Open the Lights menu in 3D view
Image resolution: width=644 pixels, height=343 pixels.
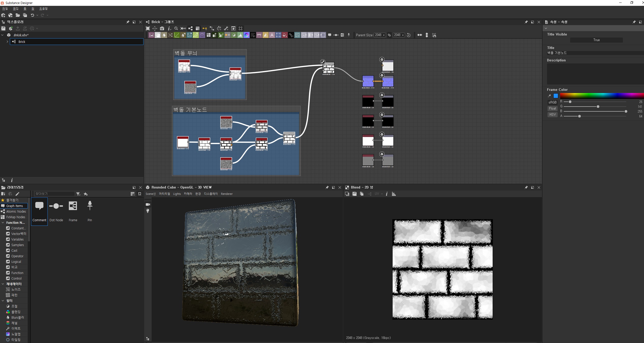[177, 194]
